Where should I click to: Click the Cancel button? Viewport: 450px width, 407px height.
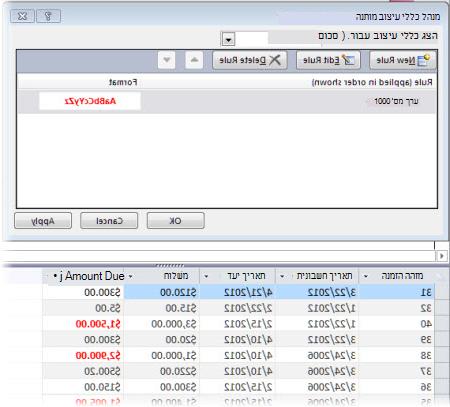tap(109, 221)
